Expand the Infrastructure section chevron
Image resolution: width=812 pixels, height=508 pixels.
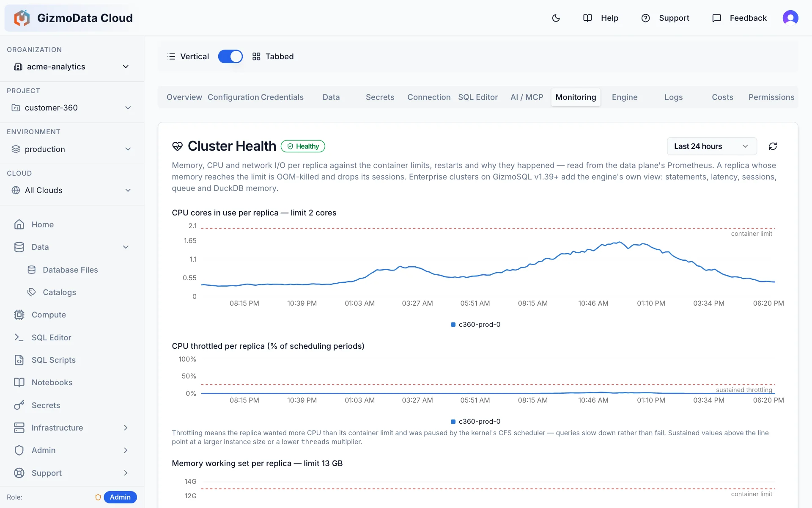(126, 428)
